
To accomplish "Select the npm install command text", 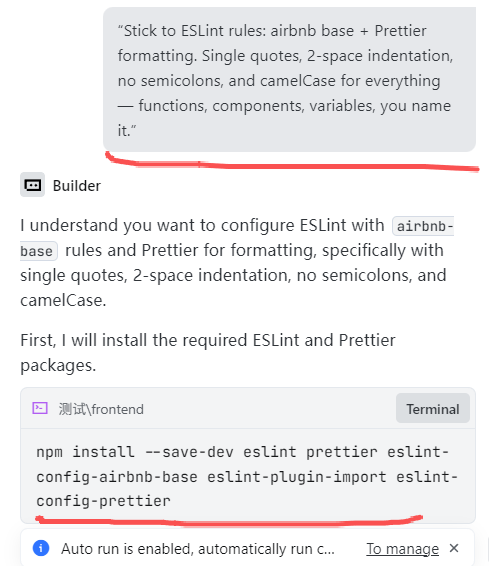I will (x=247, y=476).
